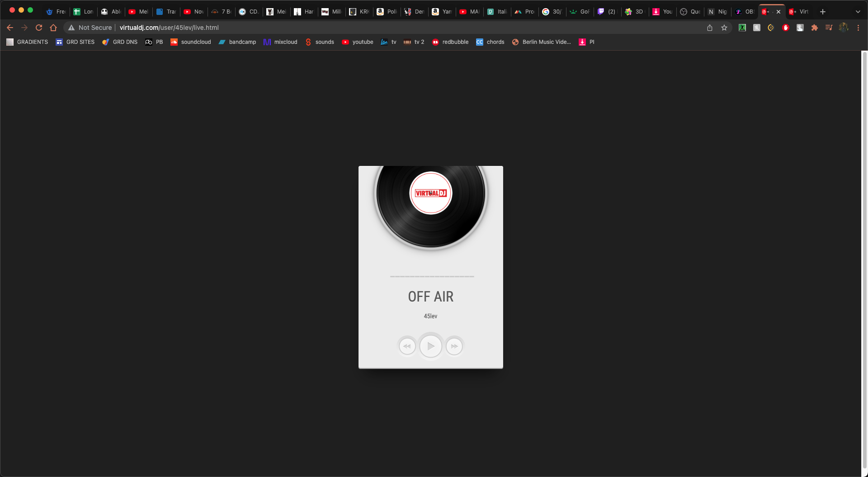The height and width of the screenshot is (477, 868).
Task: Switch to the Virt tab
Action: 799,12
